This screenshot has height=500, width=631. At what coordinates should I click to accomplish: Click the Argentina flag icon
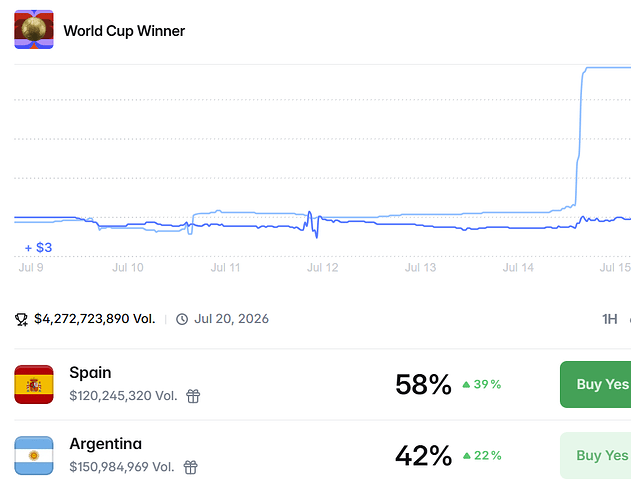[34, 456]
